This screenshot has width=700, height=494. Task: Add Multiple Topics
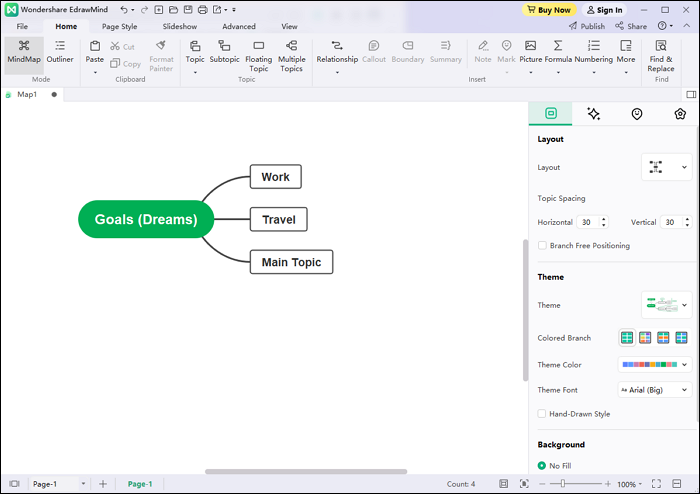(292, 56)
